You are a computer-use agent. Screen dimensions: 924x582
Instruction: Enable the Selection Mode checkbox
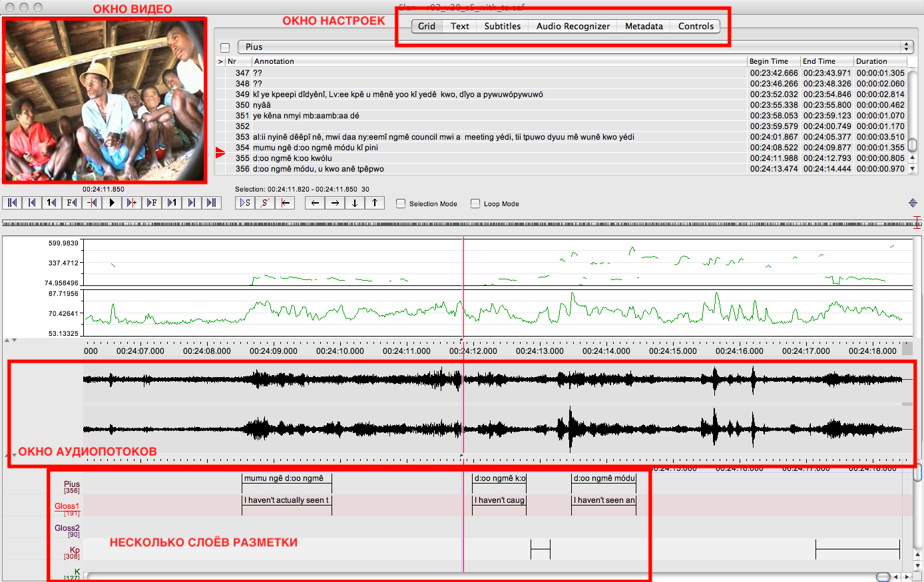point(401,204)
